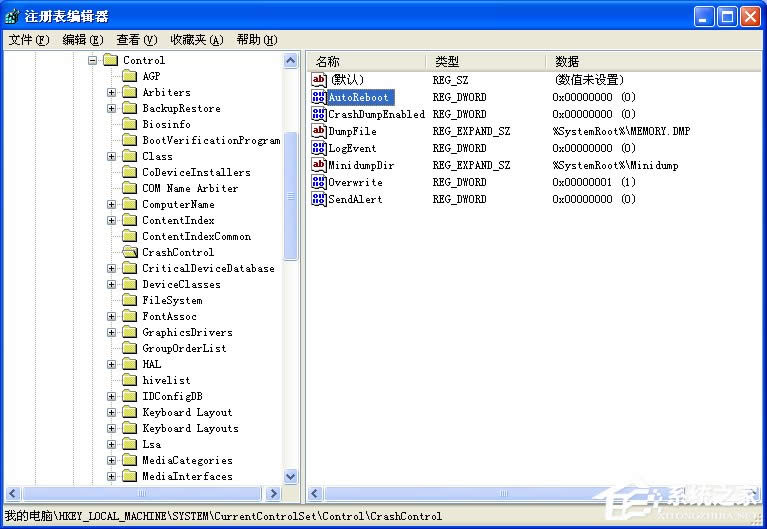Click the AutoReboot DWORD value icon
This screenshot has height=529, width=767.
click(319, 97)
